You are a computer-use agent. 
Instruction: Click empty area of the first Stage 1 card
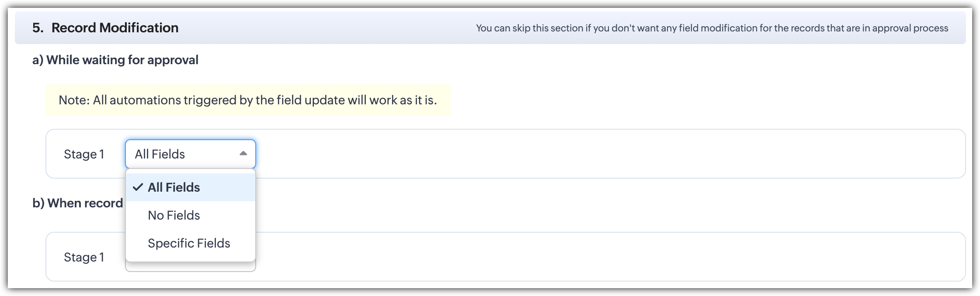pos(568,154)
